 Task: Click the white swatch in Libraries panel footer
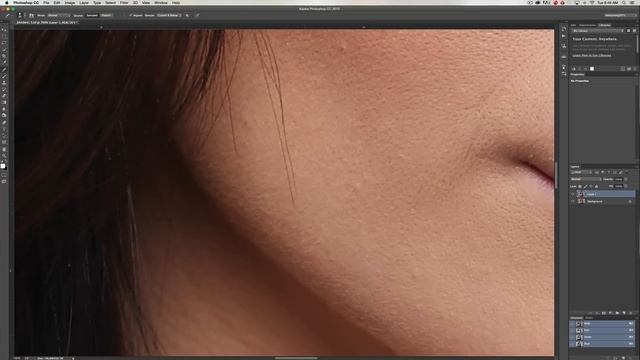pyautogui.click(x=592, y=69)
